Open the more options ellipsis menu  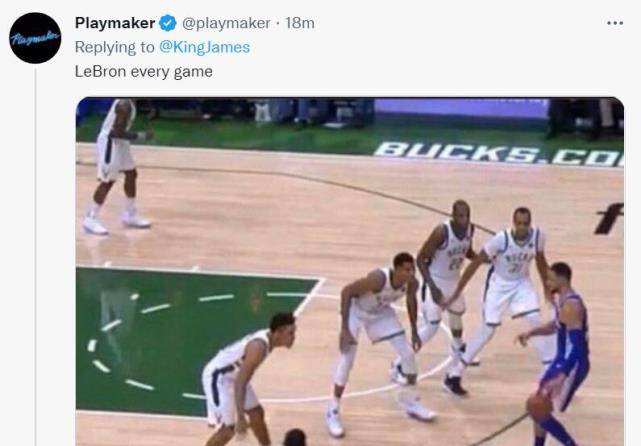[x=615, y=23]
